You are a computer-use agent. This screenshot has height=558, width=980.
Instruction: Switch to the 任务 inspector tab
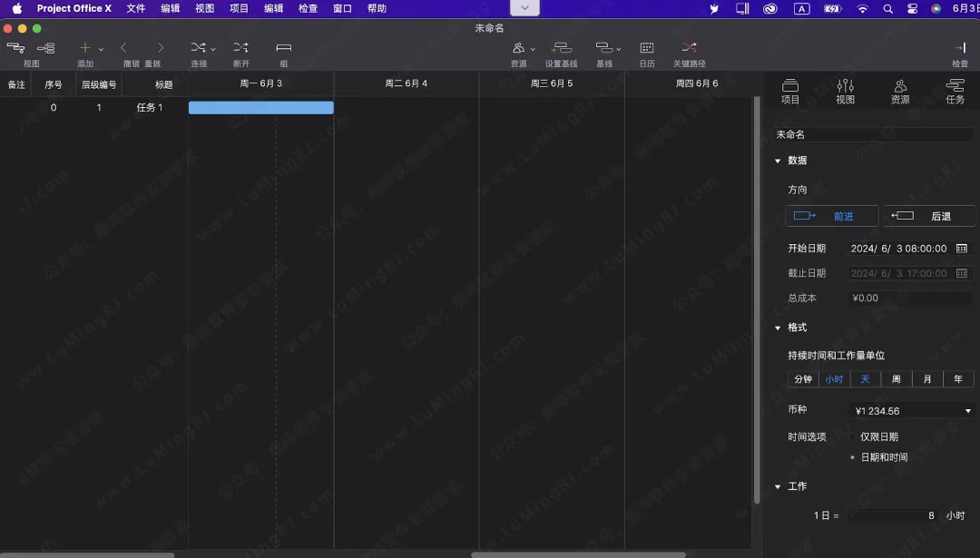pyautogui.click(x=955, y=91)
